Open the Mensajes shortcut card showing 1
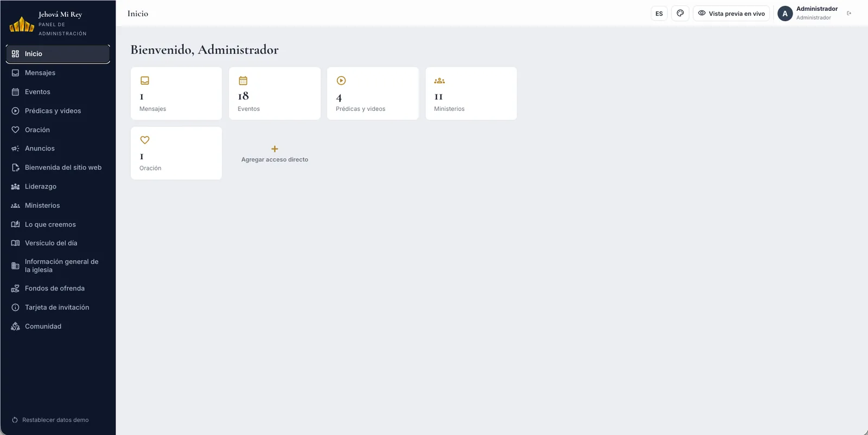Image resolution: width=868 pixels, height=435 pixels. pos(176,93)
